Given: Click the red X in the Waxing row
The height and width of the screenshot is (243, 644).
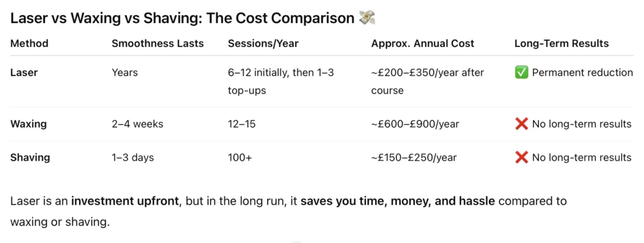Looking at the screenshot, I should (x=521, y=124).
